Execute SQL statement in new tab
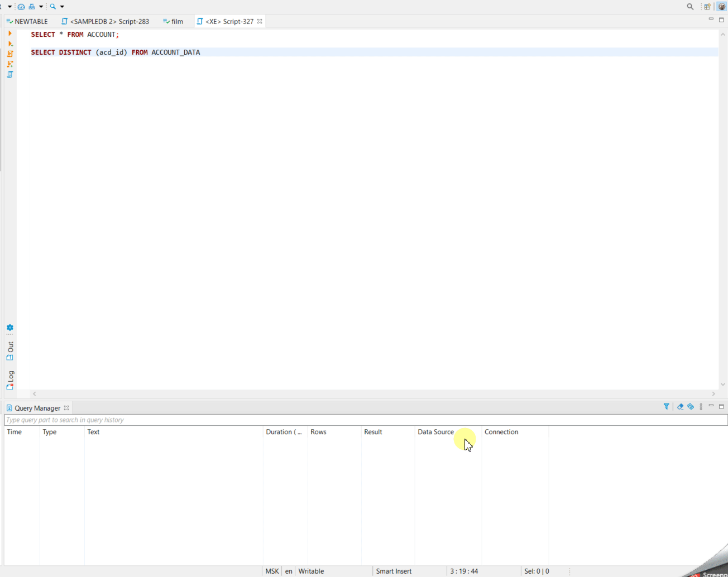This screenshot has width=728, height=577. [x=10, y=44]
